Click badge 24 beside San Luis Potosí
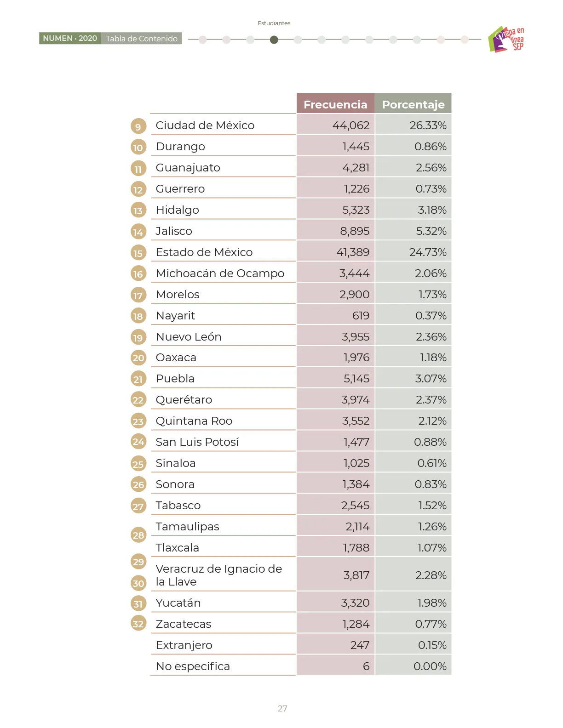The image size is (563, 728). click(x=138, y=442)
